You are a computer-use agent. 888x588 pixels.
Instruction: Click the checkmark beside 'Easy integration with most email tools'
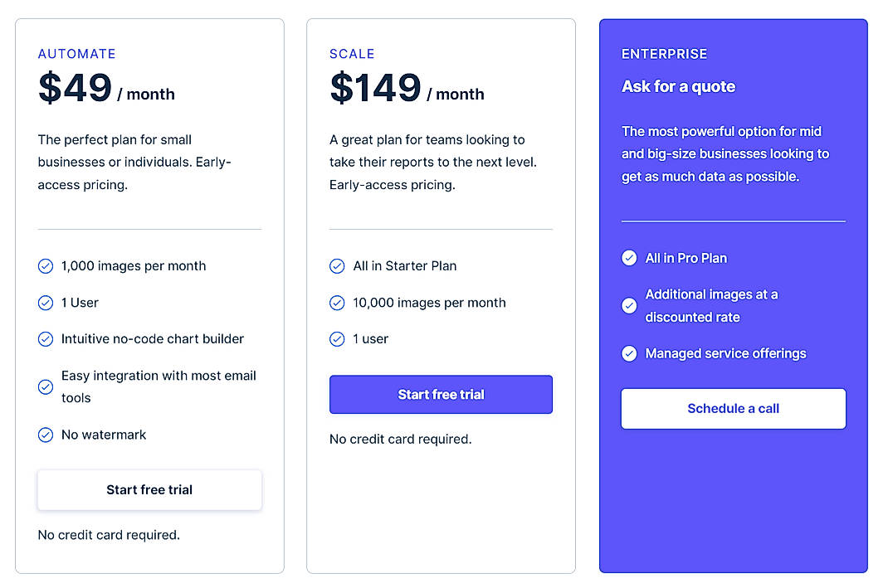46,386
